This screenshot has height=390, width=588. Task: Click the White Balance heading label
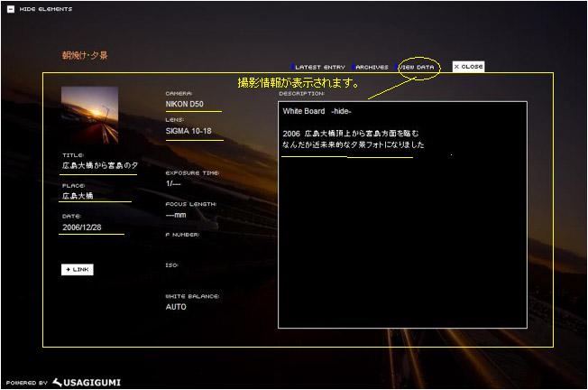(x=192, y=296)
